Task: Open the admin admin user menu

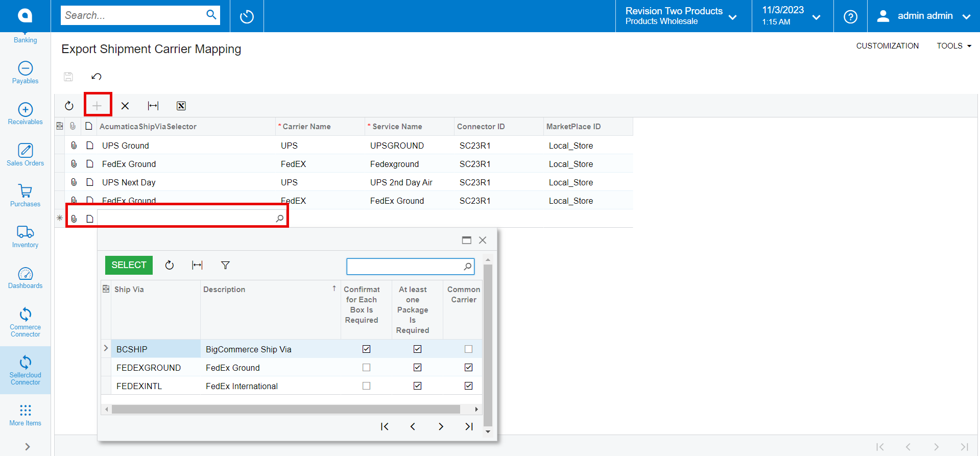Action: tap(923, 16)
